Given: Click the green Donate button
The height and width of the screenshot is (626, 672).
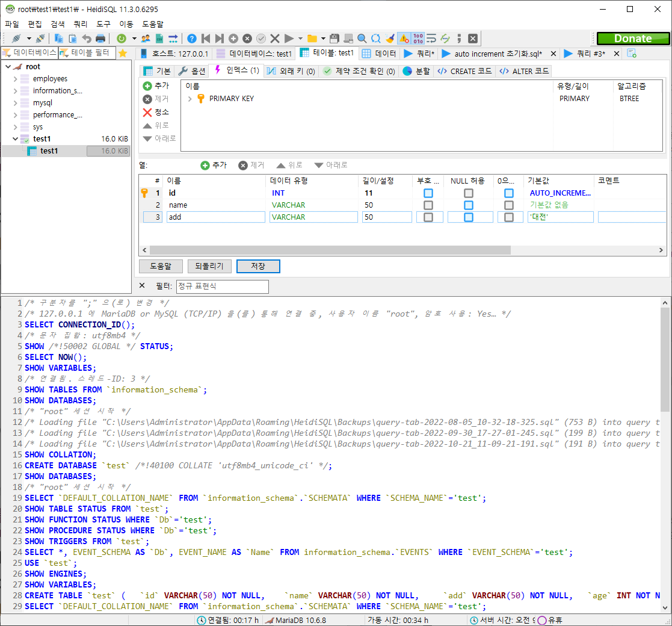Looking at the screenshot, I should 632,39.
